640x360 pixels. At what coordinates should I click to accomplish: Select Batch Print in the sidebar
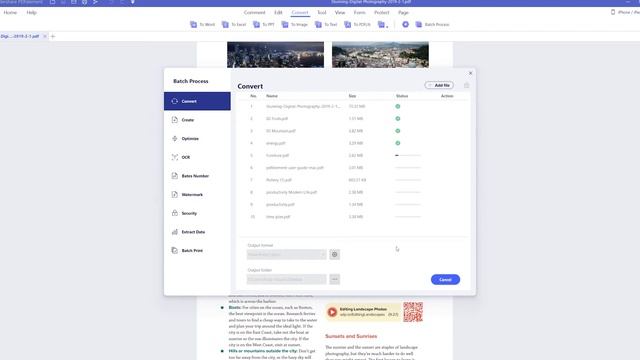tap(197, 251)
